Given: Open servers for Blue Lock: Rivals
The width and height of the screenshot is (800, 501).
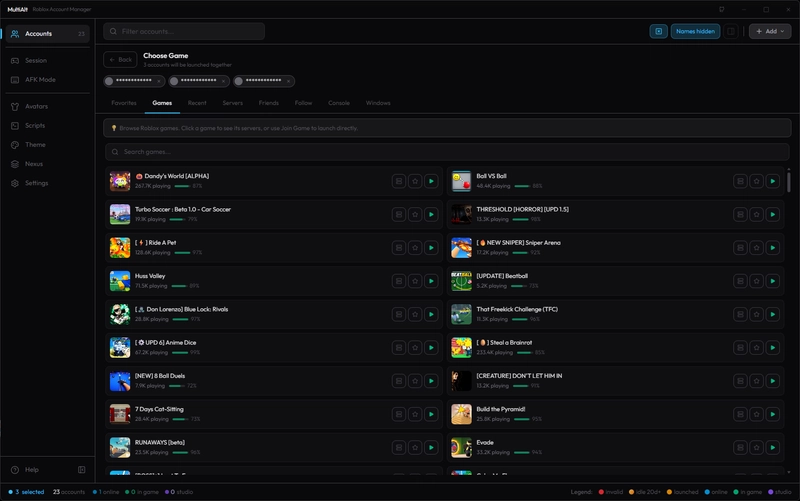Looking at the screenshot, I should tap(399, 314).
